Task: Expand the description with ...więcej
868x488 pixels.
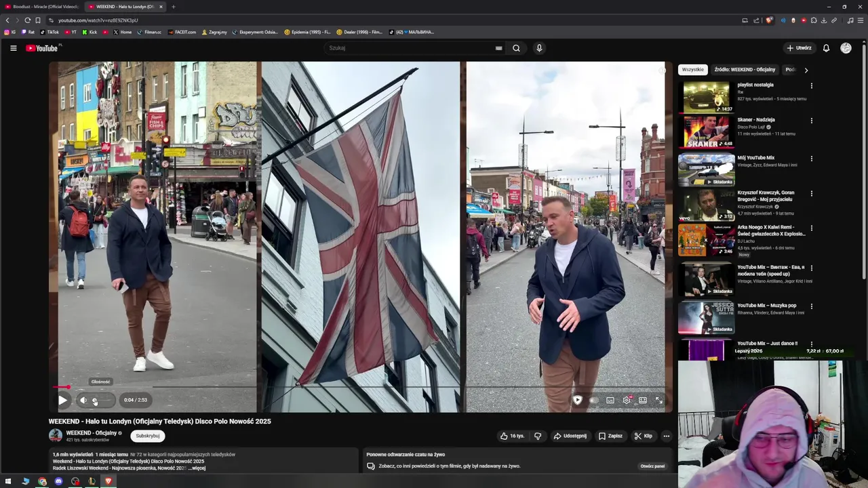Action: (x=197, y=468)
